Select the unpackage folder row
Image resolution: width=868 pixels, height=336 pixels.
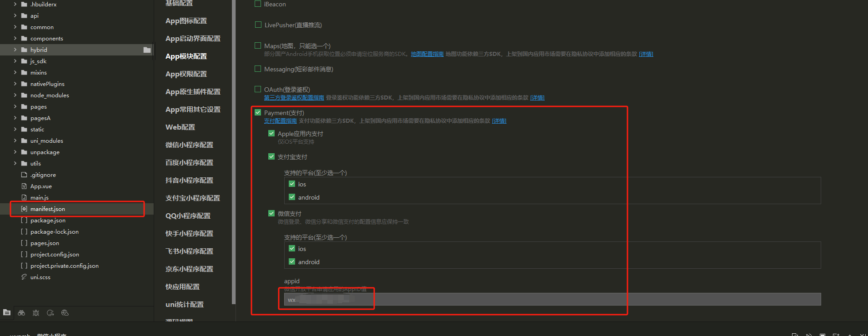(x=77, y=152)
